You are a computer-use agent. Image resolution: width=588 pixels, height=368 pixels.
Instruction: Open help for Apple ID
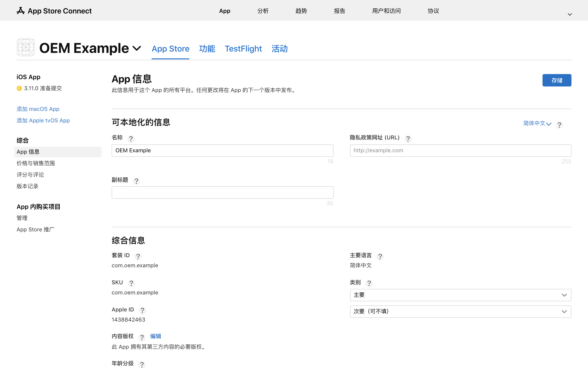coord(142,310)
